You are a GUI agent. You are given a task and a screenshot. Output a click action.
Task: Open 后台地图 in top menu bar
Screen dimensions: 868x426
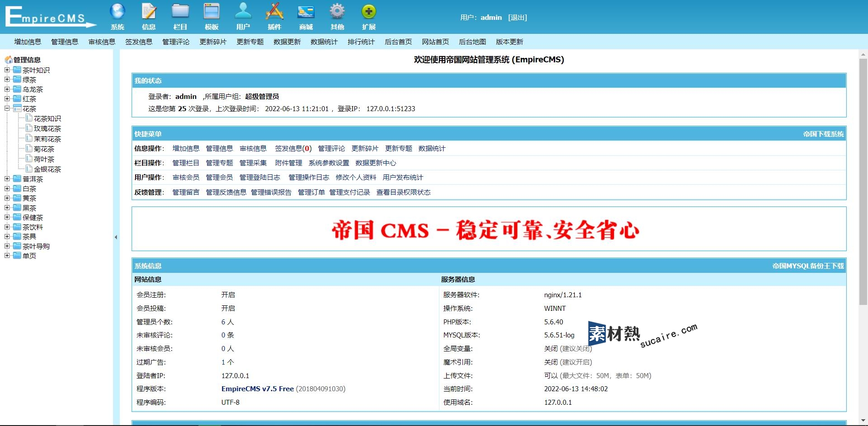tap(472, 42)
